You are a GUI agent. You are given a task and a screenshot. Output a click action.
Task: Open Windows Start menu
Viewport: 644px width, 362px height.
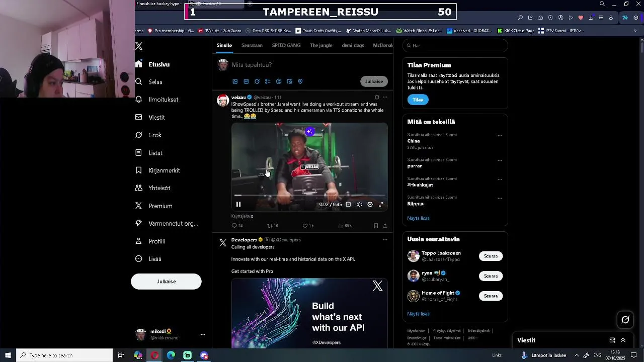8,355
